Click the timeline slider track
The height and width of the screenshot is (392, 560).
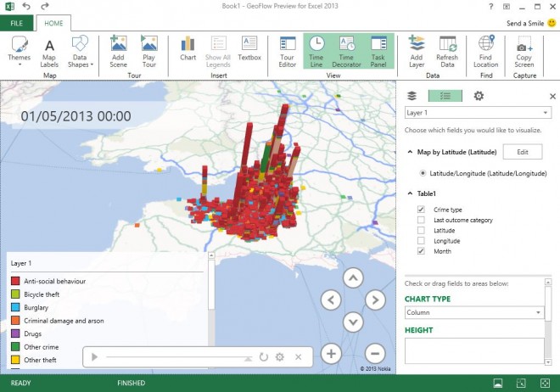(x=178, y=356)
